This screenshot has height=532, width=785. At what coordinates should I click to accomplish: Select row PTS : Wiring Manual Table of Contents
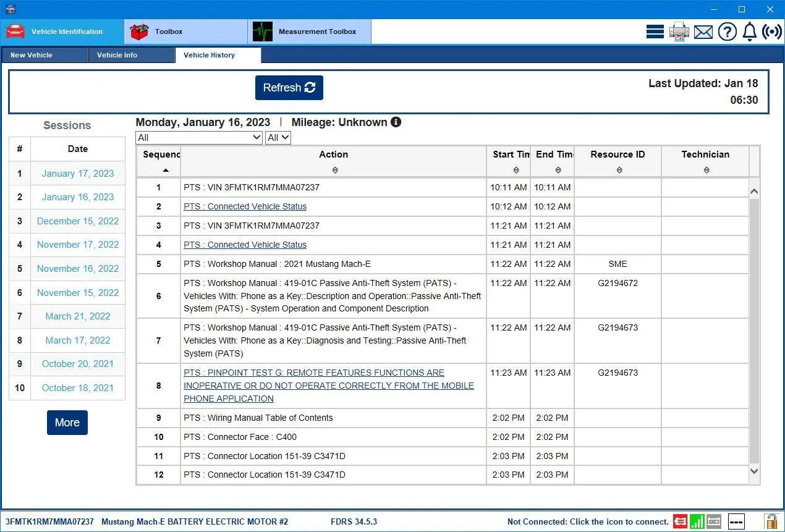pos(443,418)
